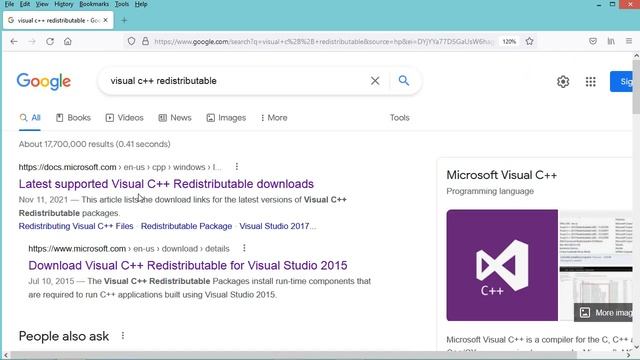
Task: Open Download Visual C++ Redistributable for Visual Studio 2015
Action: (188, 265)
